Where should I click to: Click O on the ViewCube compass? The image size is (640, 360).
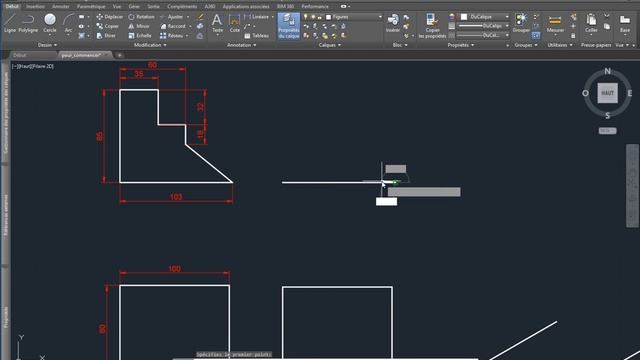pos(585,93)
